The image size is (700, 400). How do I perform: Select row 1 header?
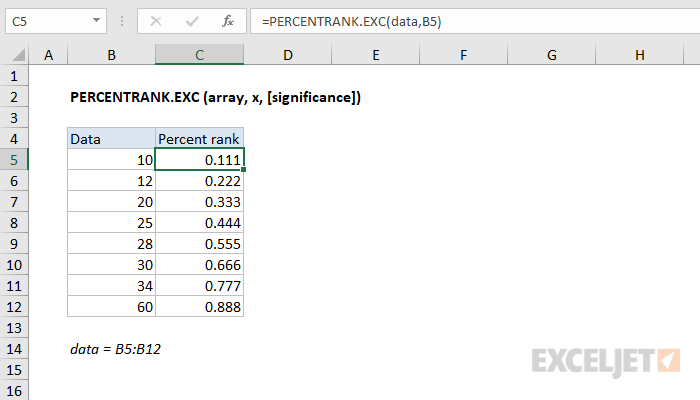pos(14,76)
